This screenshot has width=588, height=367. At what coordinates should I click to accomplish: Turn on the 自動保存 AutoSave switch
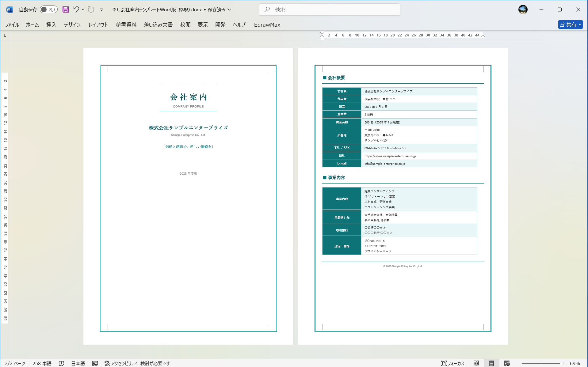[x=48, y=9]
